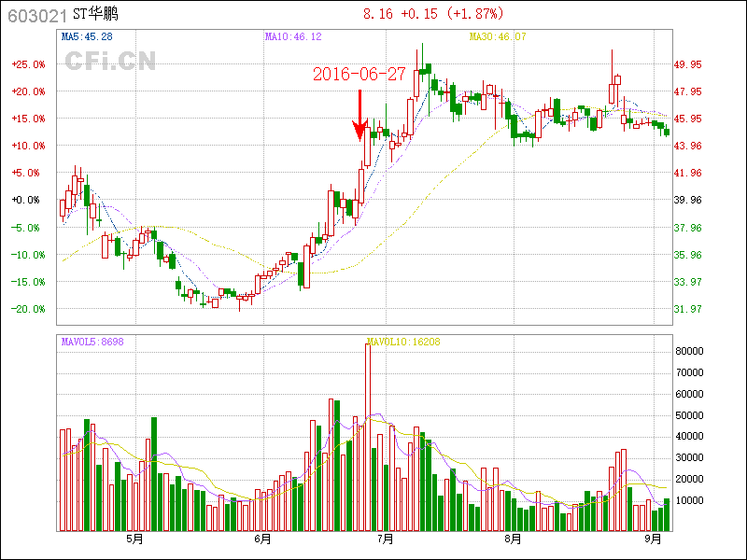
Task: Click the 8.16 +0.15 (+1.87%) price quote
Action: click(x=432, y=14)
